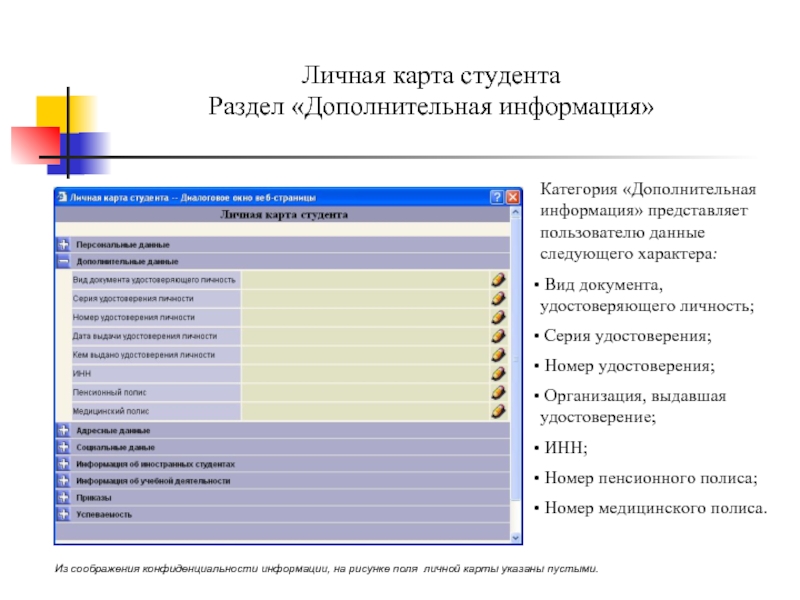
Task: Click pencil for Кем выдано удостоверения личности
Action: (x=498, y=355)
